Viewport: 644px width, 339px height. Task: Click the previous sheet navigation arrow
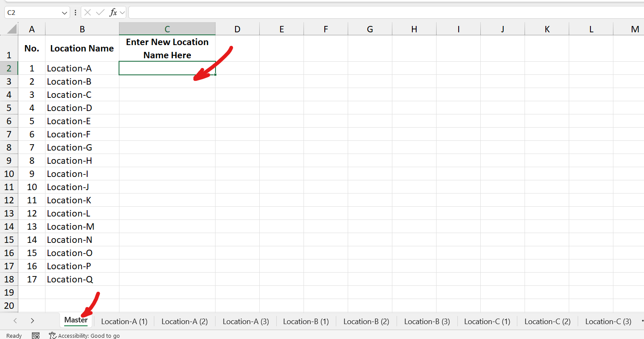(x=15, y=321)
